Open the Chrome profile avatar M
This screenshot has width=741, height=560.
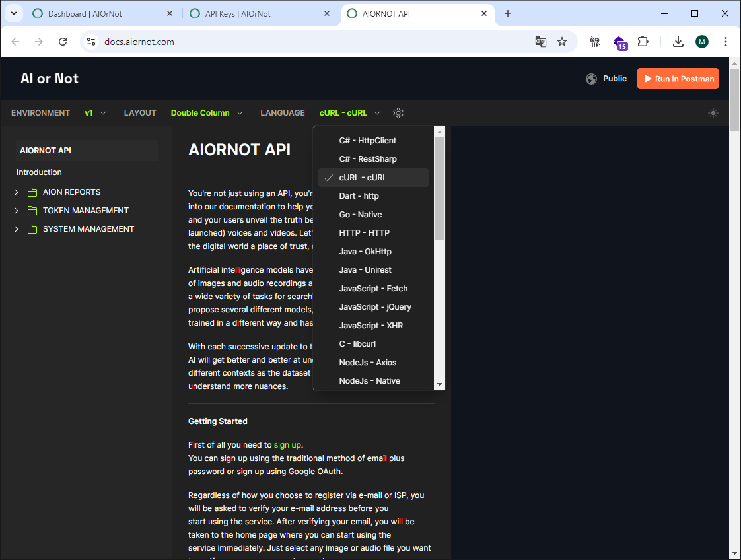pyautogui.click(x=702, y=42)
